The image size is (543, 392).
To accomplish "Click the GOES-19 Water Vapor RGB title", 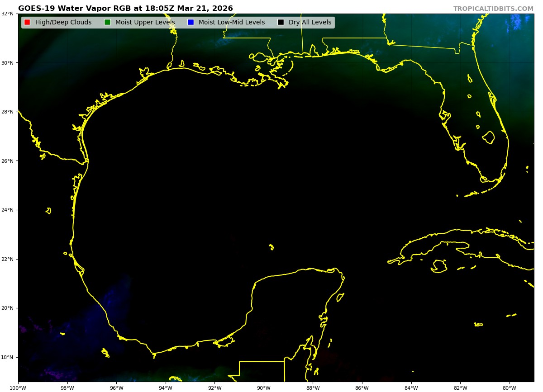I will click(125, 9).
